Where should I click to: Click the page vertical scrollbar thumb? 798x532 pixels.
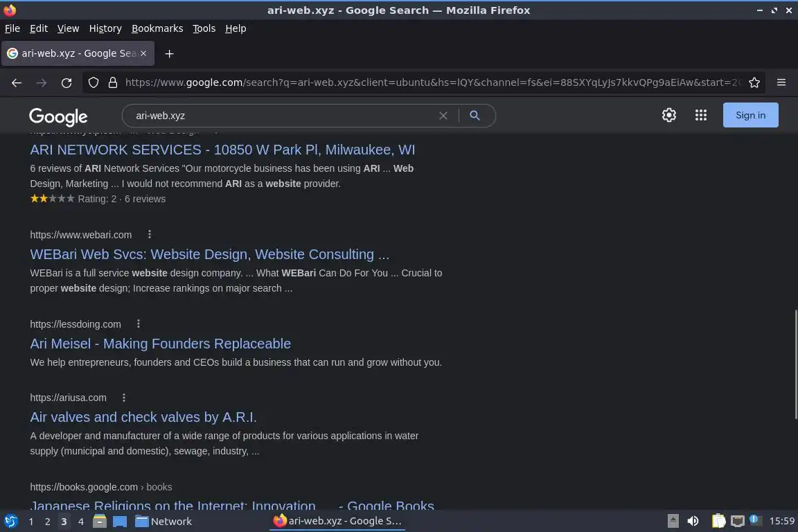(x=795, y=364)
